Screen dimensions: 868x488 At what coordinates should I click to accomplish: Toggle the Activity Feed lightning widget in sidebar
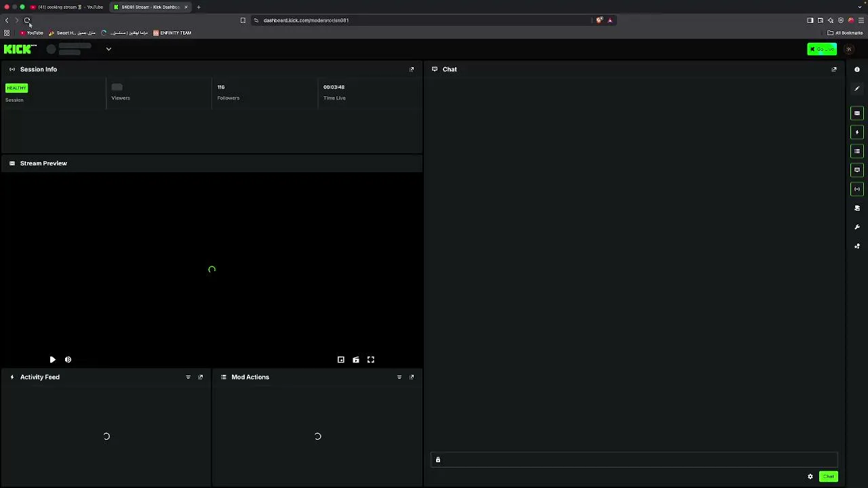pyautogui.click(x=857, y=132)
